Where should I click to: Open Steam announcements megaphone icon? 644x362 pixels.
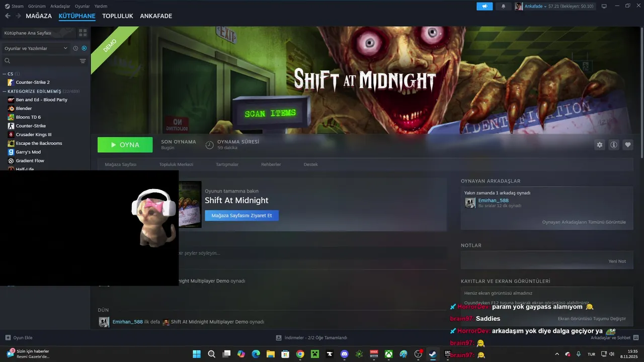pos(485,6)
